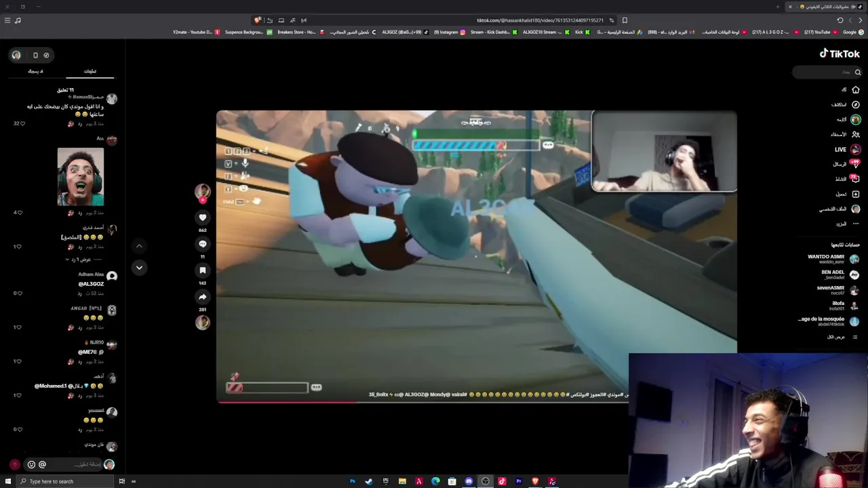The width and height of the screenshot is (868, 488).
Task: Open Brave shields lion icon in address bar
Action: pos(258,20)
